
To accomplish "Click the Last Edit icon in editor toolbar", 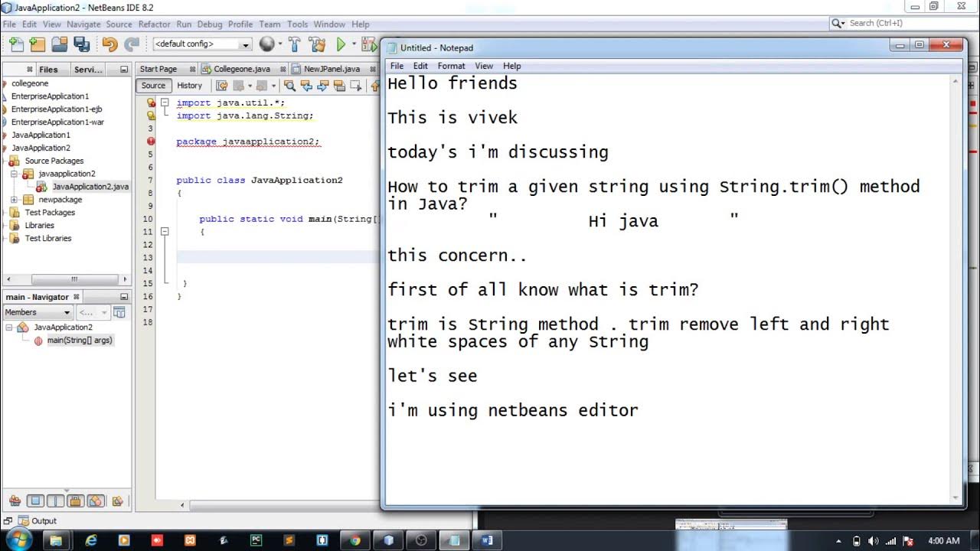I will 222,86.
